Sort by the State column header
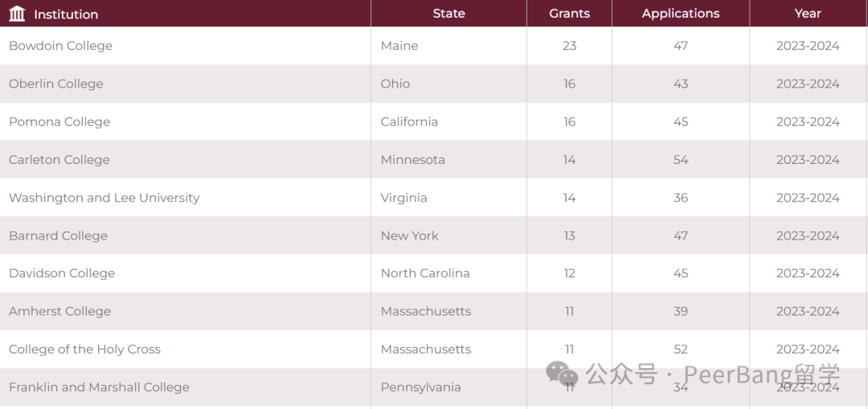The width and height of the screenshot is (868, 409). pyautogui.click(x=448, y=14)
